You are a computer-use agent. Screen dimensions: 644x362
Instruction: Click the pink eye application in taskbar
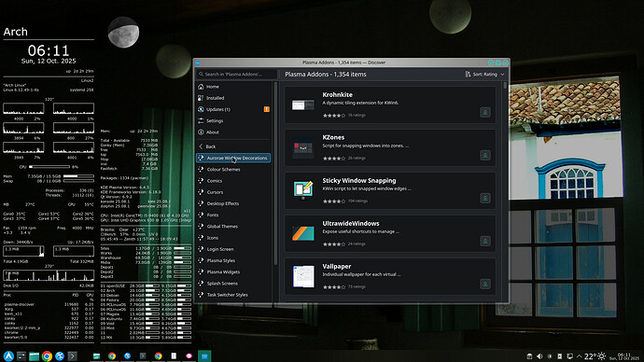[189, 355]
